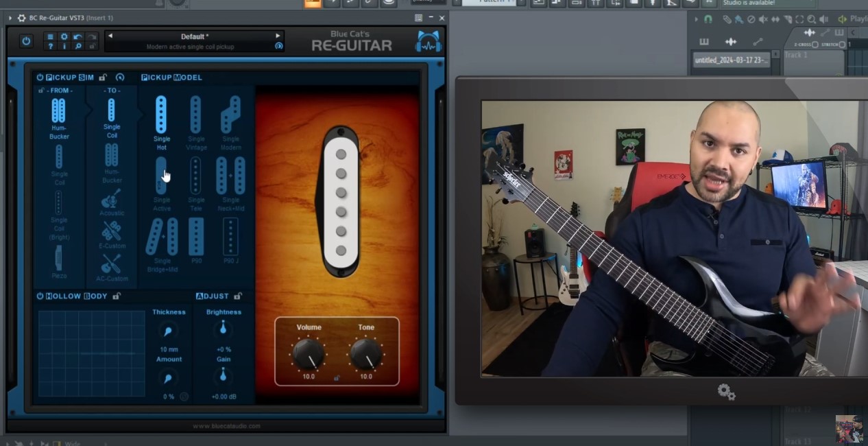The height and width of the screenshot is (446, 868).
Task: Click the pickup Volume knob
Action: point(309,354)
